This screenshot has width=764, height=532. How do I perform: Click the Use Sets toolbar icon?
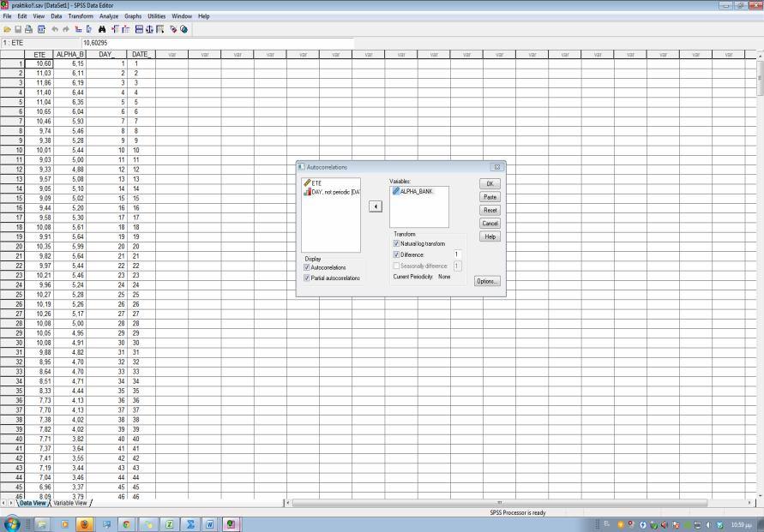[183, 30]
